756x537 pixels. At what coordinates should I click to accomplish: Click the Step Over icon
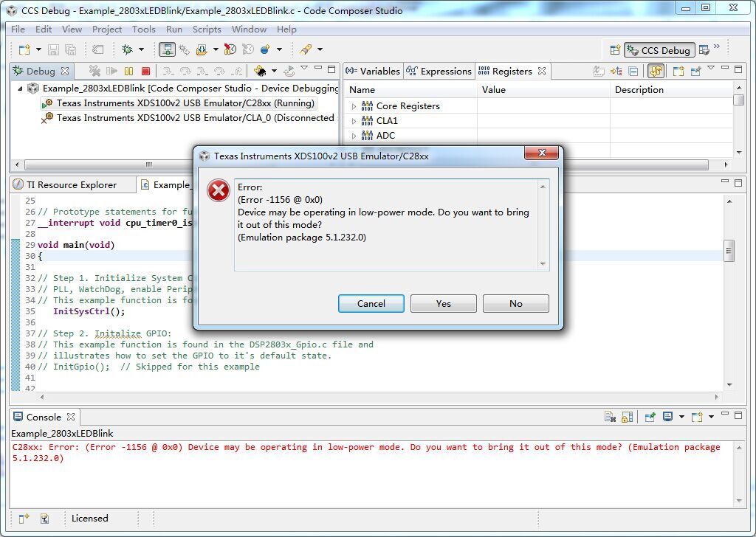[185, 72]
